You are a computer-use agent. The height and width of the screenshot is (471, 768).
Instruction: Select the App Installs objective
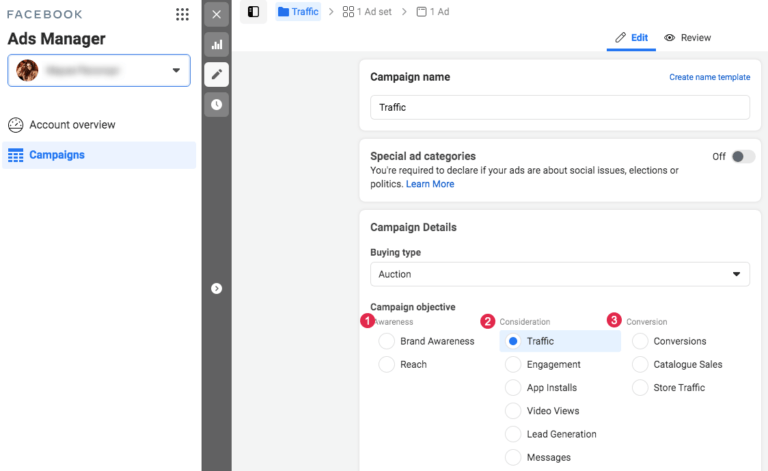513,388
